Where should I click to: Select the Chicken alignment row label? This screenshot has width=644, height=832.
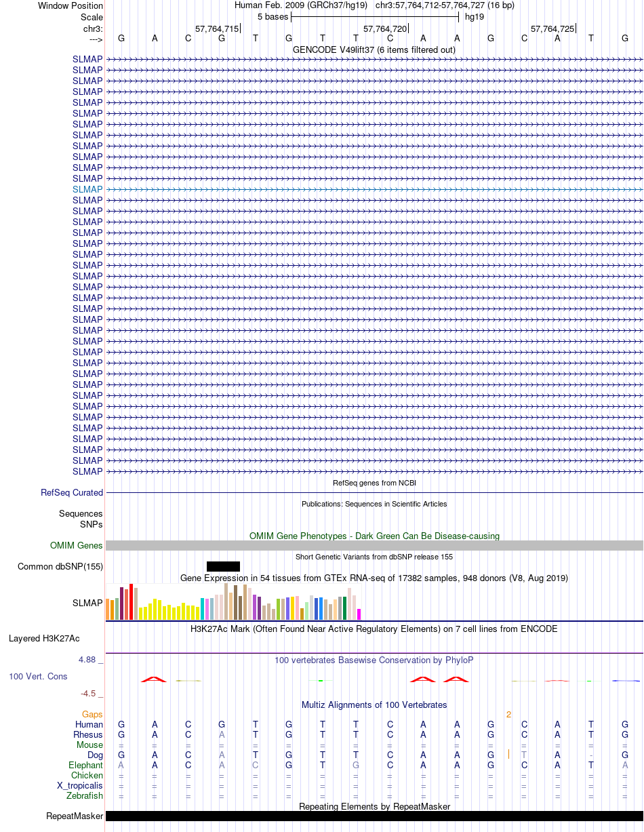click(87, 775)
